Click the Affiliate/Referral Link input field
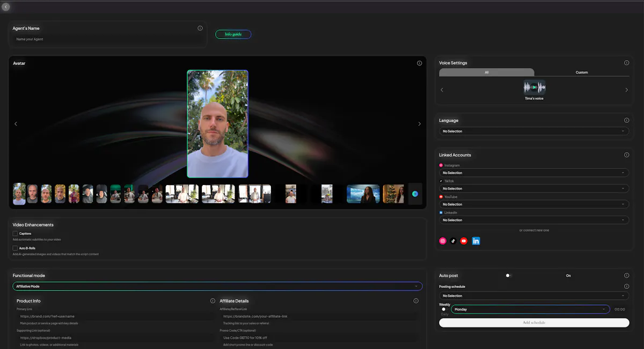This screenshot has height=349, width=644. [319, 316]
